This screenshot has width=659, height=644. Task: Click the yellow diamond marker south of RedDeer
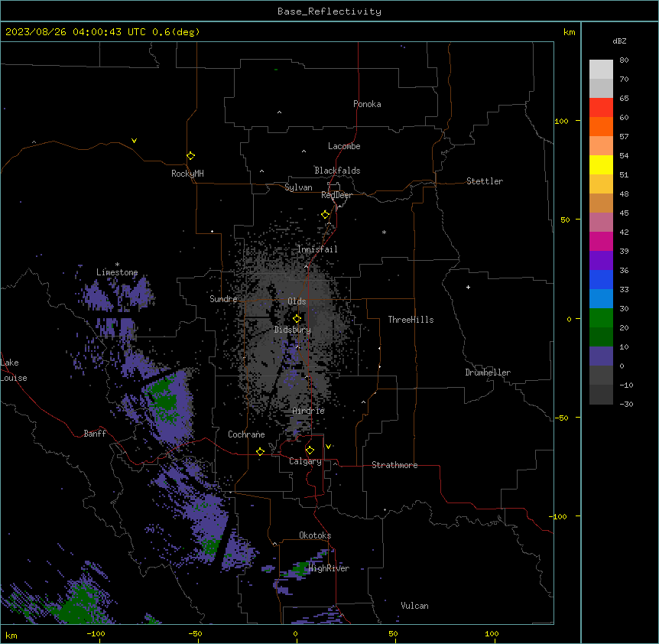[325, 215]
